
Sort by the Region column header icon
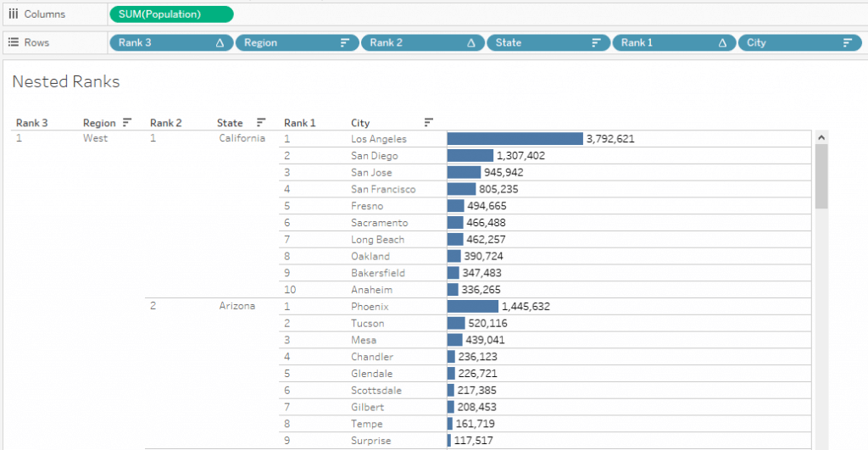pos(127,122)
